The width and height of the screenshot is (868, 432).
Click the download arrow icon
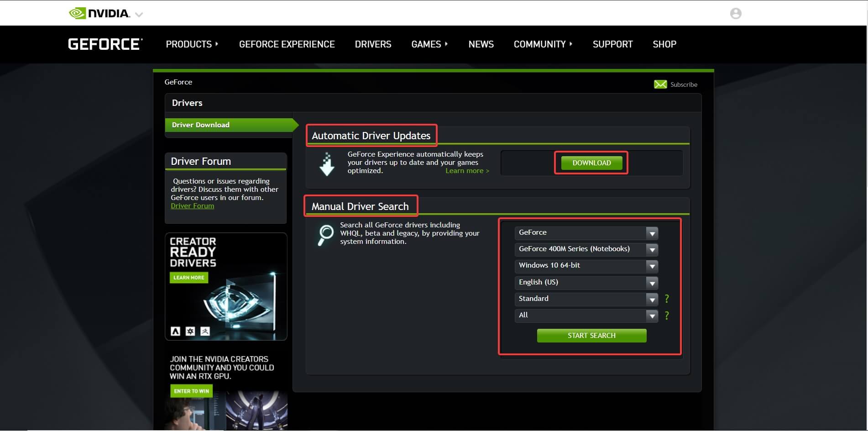click(x=327, y=164)
